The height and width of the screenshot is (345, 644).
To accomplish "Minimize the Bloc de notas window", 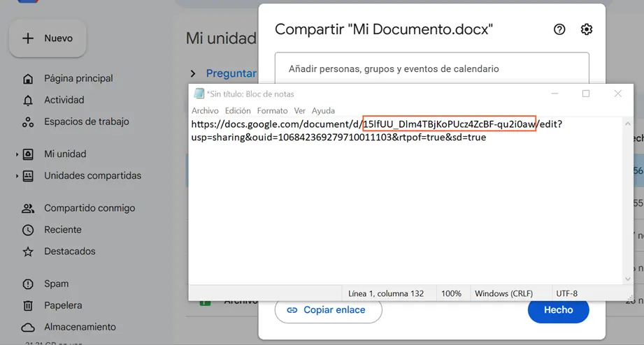I will (554, 94).
